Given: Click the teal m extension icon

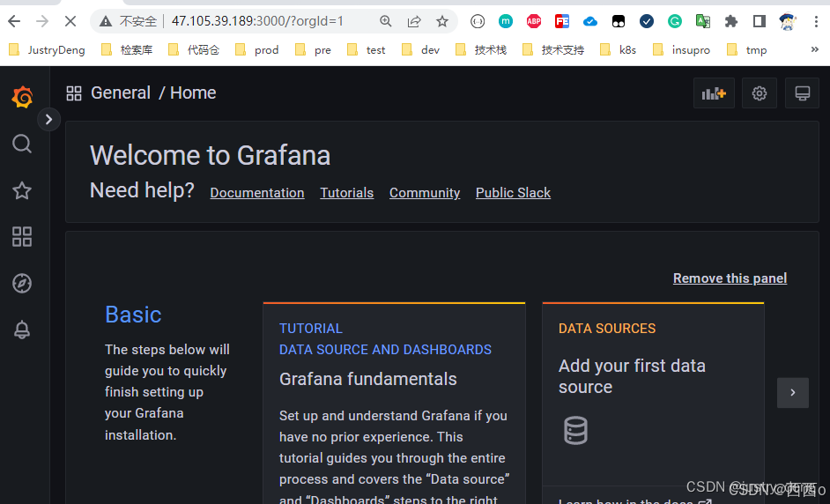Looking at the screenshot, I should pyautogui.click(x=506, y=21).
